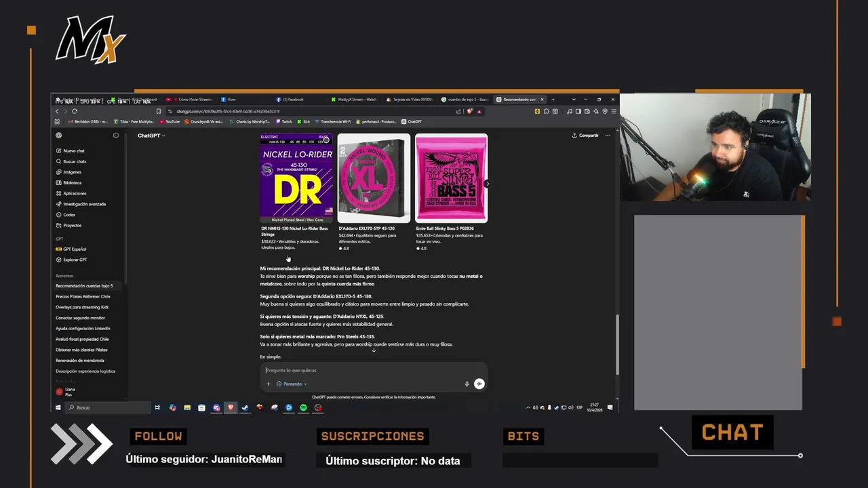Switch to the "MattyyX Stream" tab
The height and width of the screenshot is (488, 868).
pyautogui.click(x=355, y=100)
